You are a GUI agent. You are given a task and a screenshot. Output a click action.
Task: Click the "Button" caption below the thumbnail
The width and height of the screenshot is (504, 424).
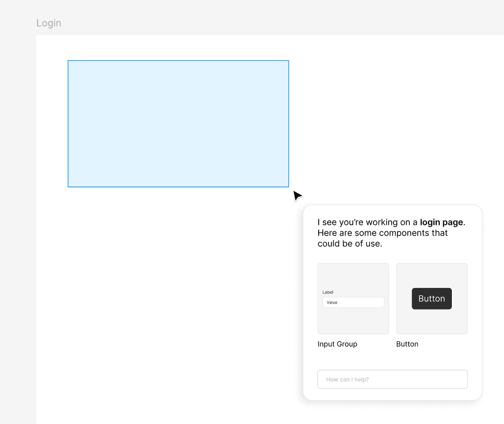click(x=407, y=344)
